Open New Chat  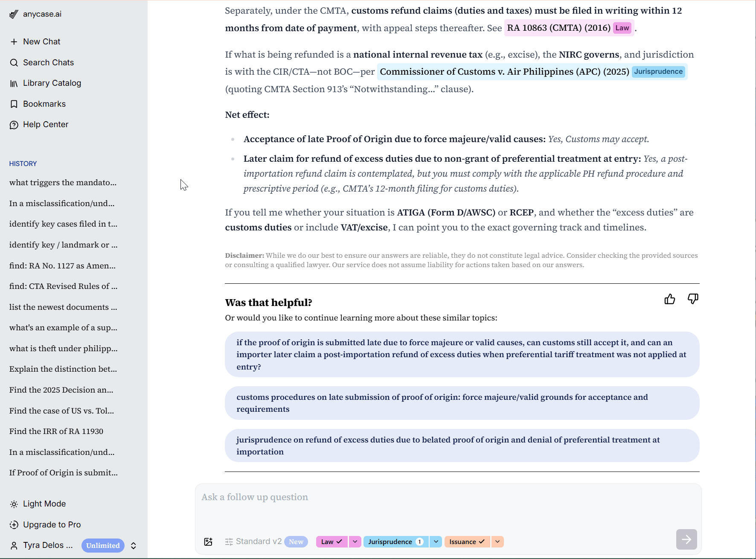[x=41, y=42]
